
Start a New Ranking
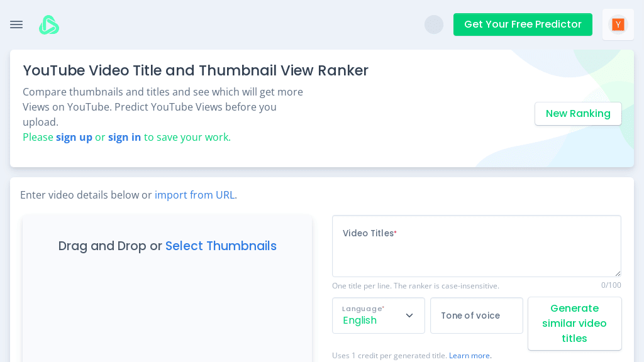pyautogui.click(x=578, y=114)
